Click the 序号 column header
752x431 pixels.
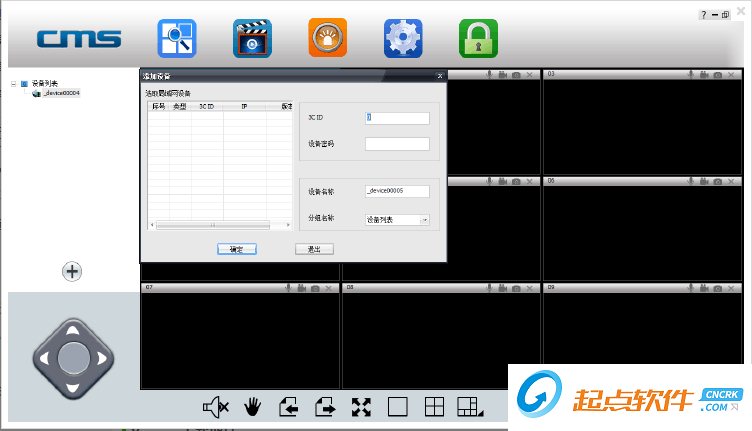tap(159, 106)
